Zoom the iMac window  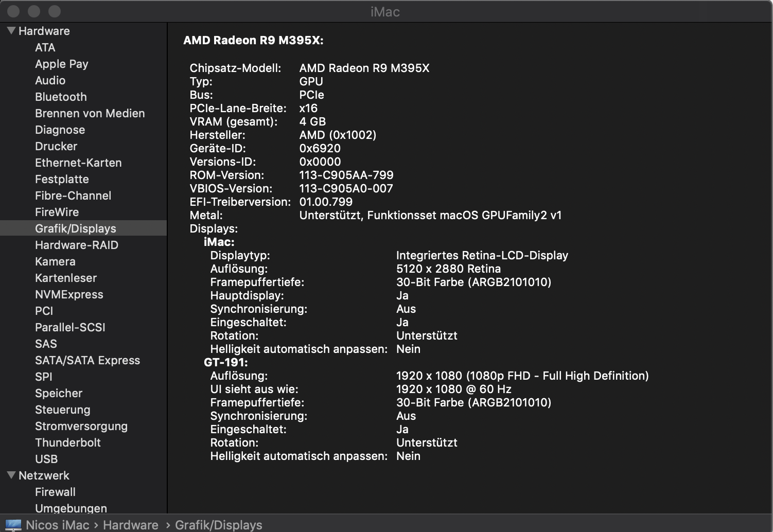(x=54, y=11)
